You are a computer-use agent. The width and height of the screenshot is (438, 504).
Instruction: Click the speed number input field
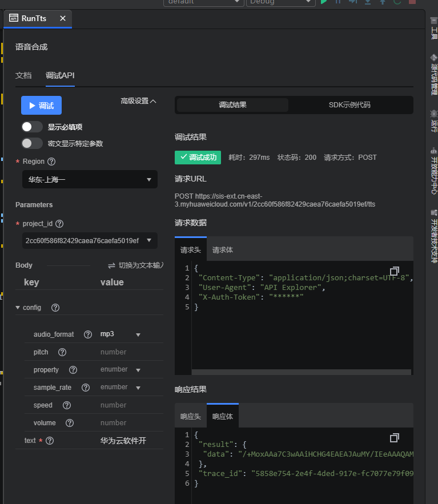coord(130,405)
